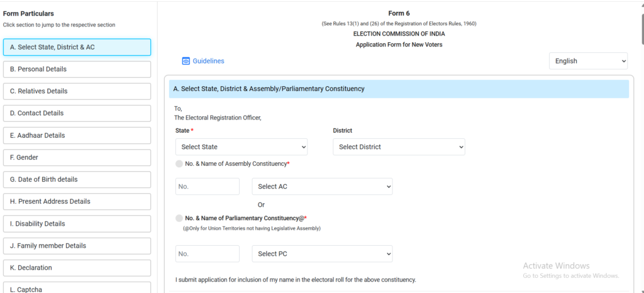
Task: Expand the Select AC dropdown
Action: [322, 187]
